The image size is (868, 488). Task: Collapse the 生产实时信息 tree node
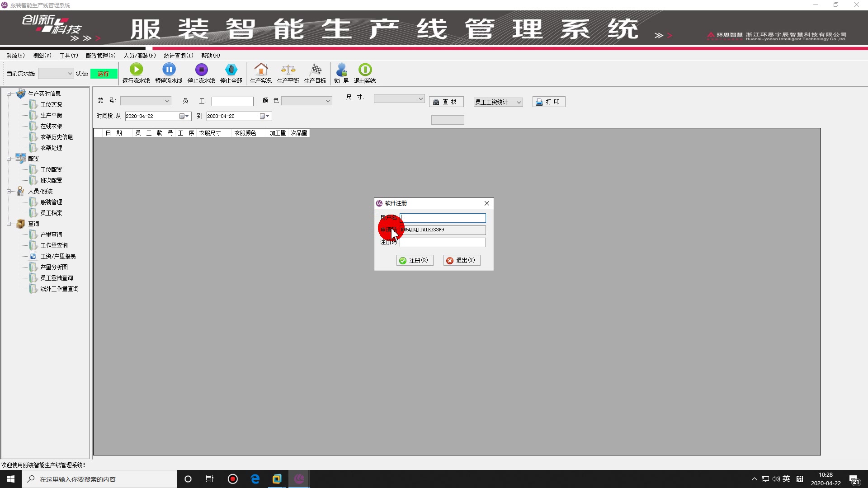(9, 94)
